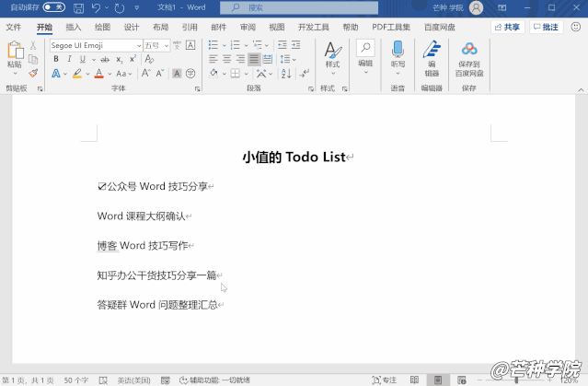Click the 批注 comments button
This screenshot has height=386, width=588.
coord(547,28)
